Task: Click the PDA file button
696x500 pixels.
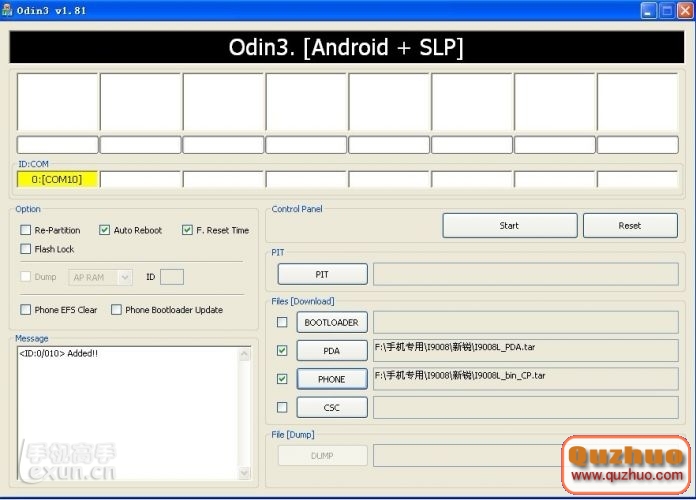Action: (x=331, y=351)
